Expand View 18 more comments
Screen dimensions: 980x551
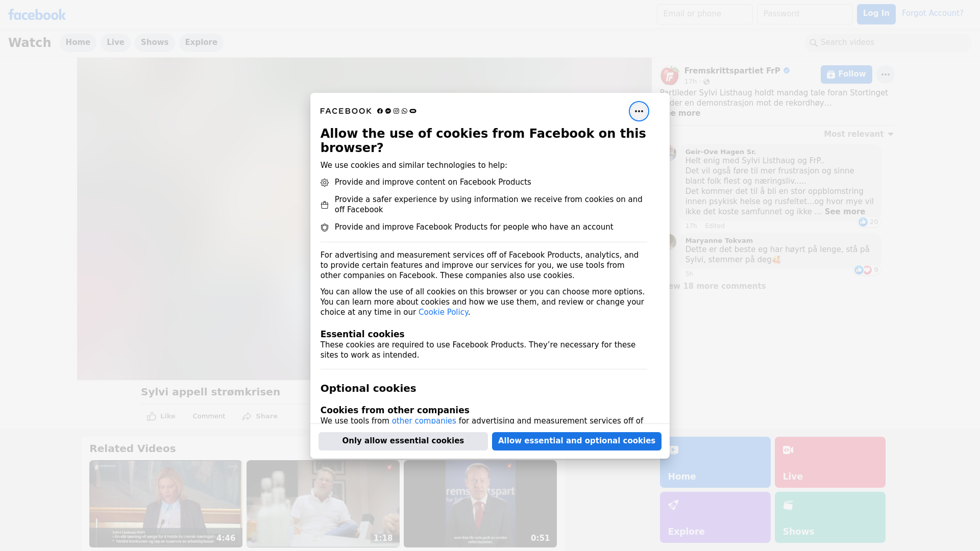click(717, 286)
